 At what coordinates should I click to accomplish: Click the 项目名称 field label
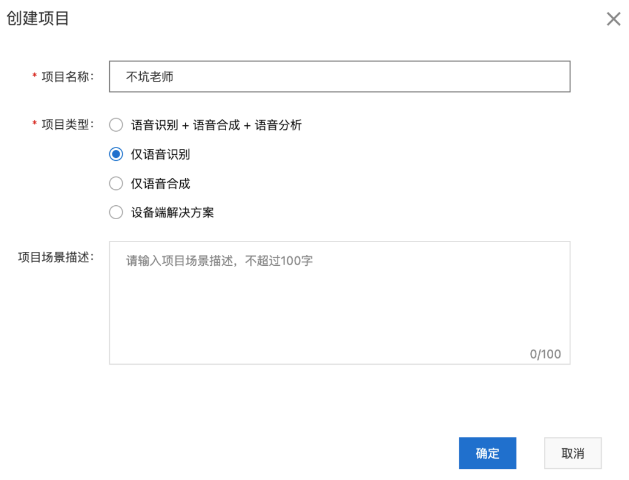(x=68, y=76)
